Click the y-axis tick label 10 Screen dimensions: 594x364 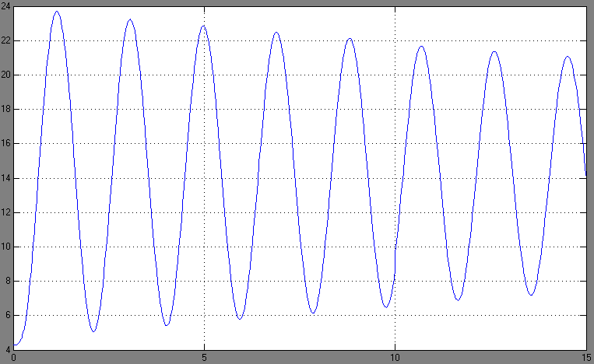click(x=5, y=247)
